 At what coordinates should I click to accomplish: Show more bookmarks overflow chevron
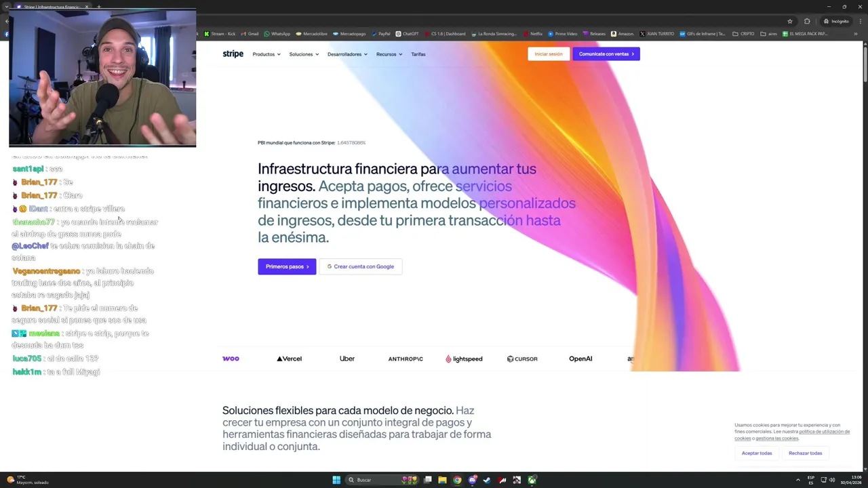[856, 33]
